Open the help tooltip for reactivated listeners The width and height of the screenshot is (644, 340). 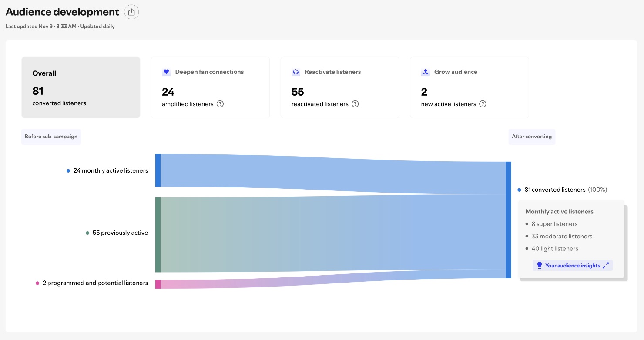click(x=355, y=104)
